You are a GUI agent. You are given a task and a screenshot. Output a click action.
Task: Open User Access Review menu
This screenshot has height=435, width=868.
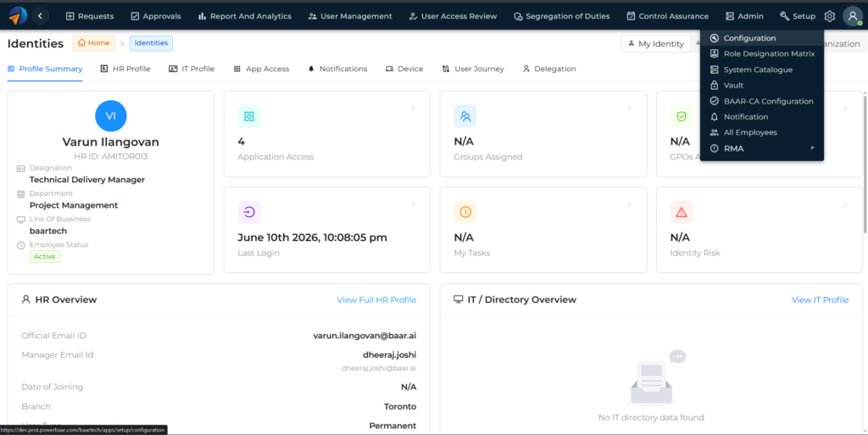(x=453, y=16)
